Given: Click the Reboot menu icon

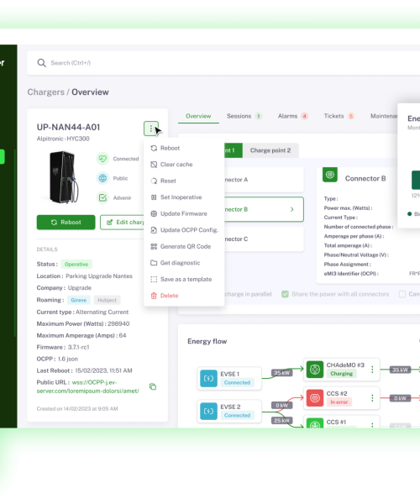Looking at the screenshot, I should click(154, 148).
